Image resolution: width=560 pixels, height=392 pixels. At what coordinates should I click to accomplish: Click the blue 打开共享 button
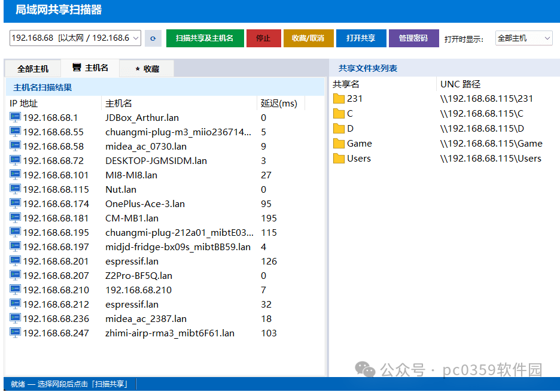(x=361, y=38)
